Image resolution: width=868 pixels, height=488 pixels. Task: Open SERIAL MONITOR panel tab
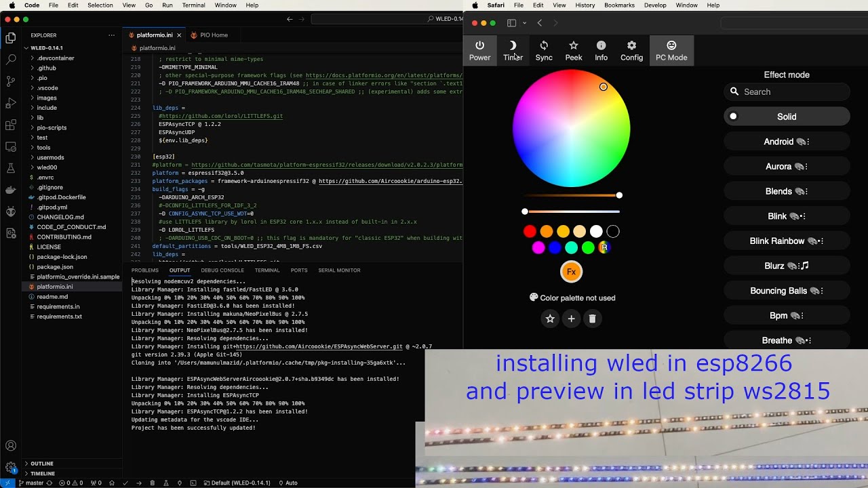339,270
